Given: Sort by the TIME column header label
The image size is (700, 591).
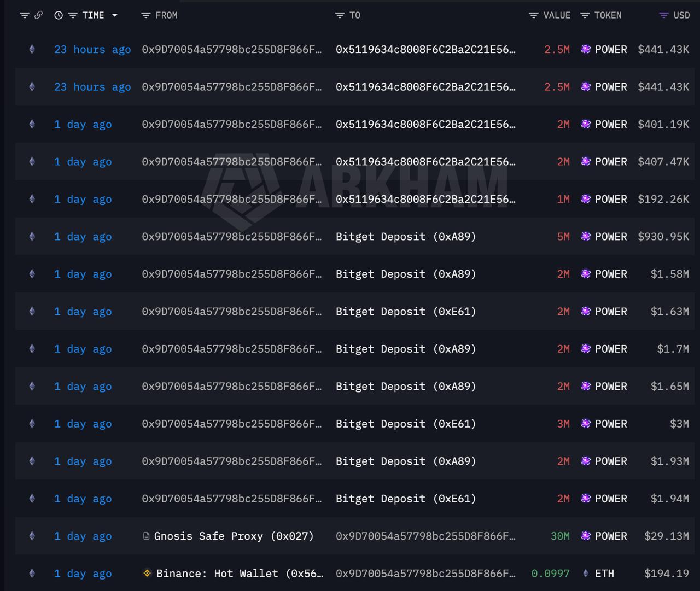Looking at the screenshot, I should pos(93,15).
